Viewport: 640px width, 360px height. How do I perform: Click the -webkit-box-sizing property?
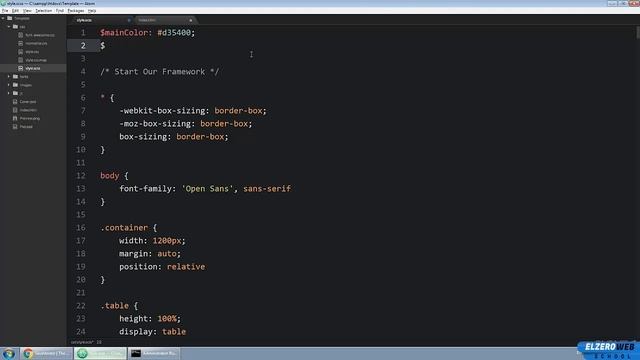[x=164, y=111]
